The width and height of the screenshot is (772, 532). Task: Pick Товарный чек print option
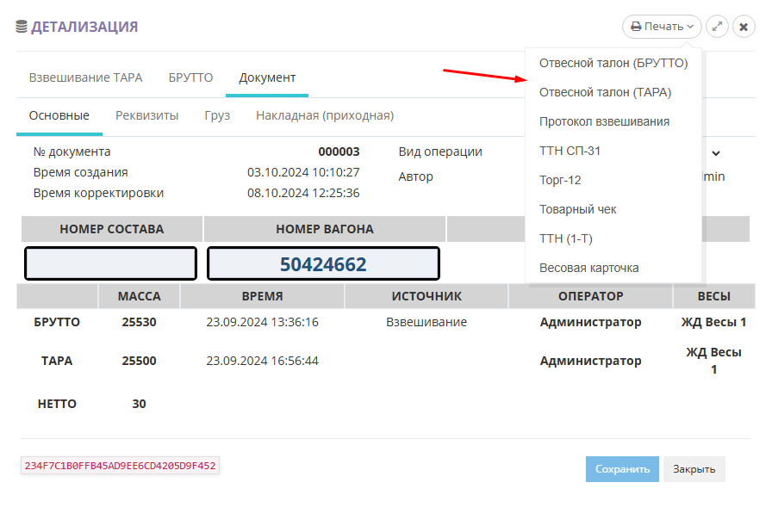(x=577, y=209)
